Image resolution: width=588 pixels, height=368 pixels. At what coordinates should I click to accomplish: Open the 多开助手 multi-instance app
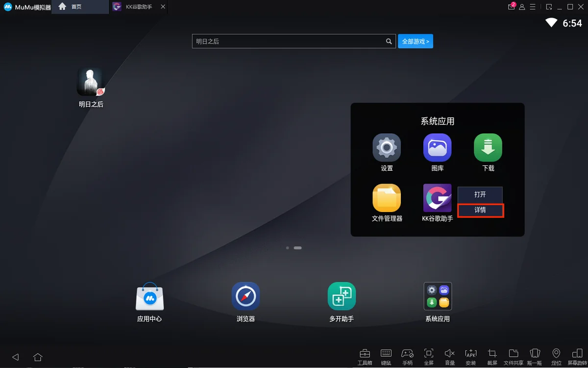coord(342,296)
